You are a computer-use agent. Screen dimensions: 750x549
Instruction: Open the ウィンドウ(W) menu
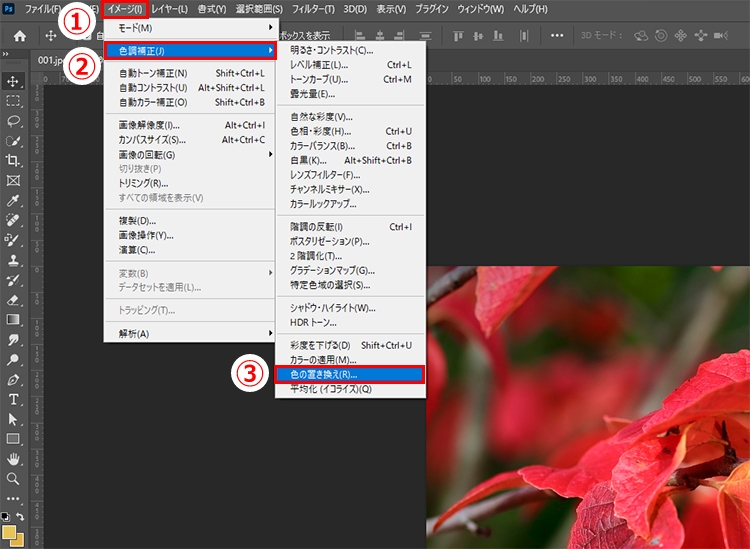pos(480,9)
